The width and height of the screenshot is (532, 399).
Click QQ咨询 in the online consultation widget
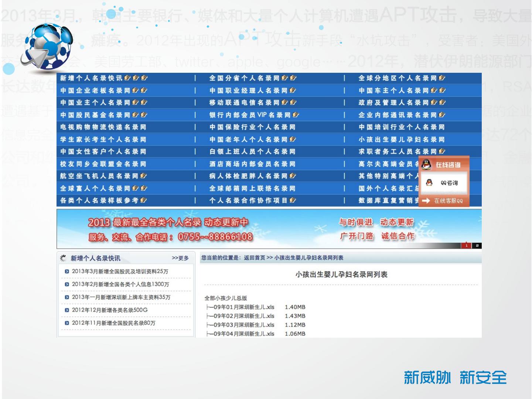pyautogui.click(x=449, y=183)
